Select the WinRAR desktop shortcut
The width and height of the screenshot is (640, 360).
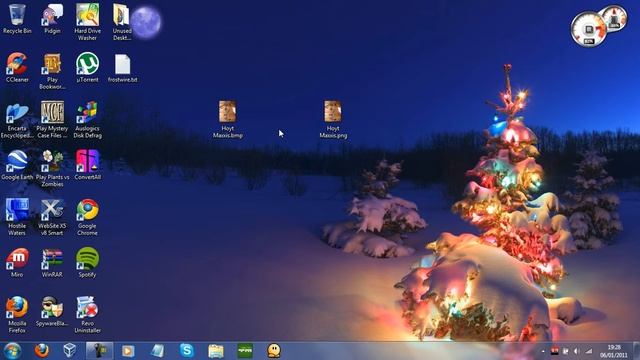tap(52, 262)
